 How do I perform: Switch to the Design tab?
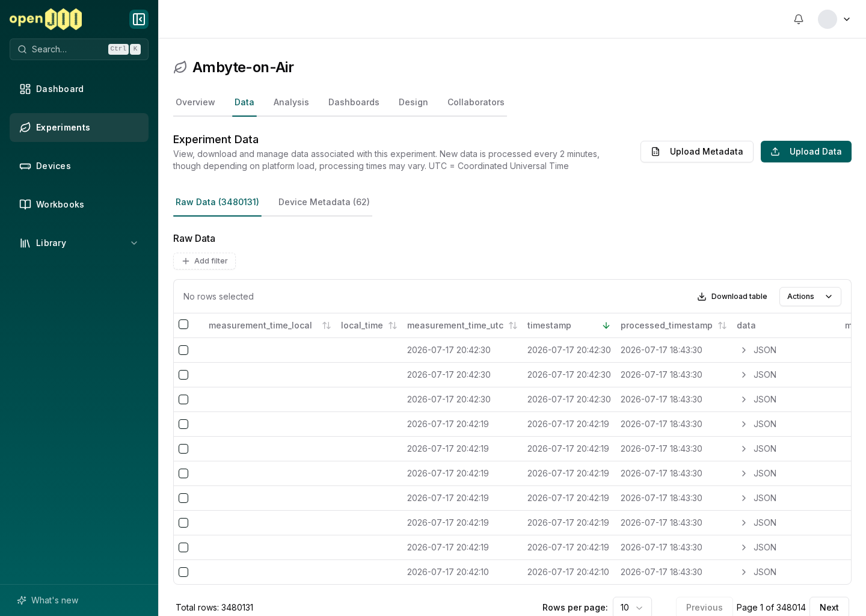point(413,102)
